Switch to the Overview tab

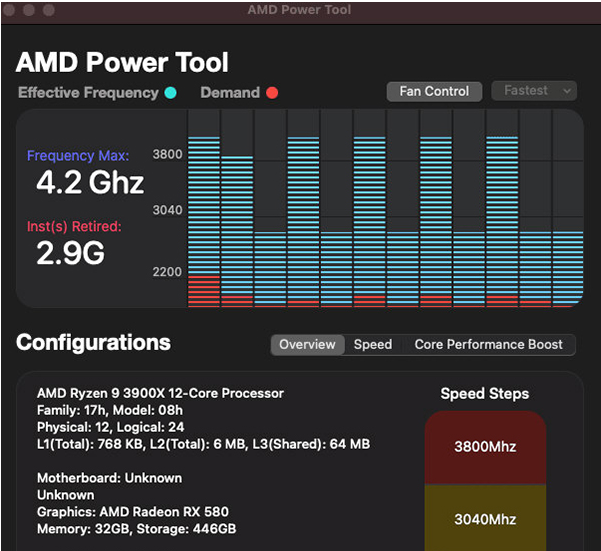coord(307,344)
